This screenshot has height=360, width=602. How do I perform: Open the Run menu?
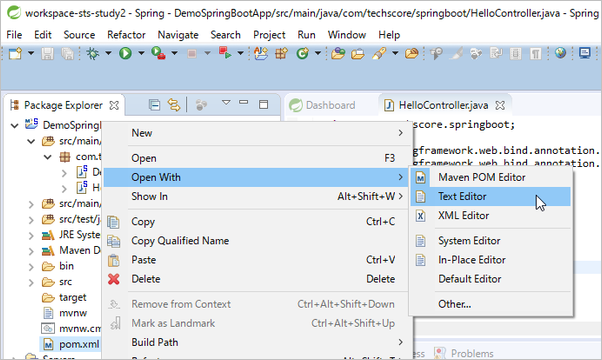[x=306, y=35]
